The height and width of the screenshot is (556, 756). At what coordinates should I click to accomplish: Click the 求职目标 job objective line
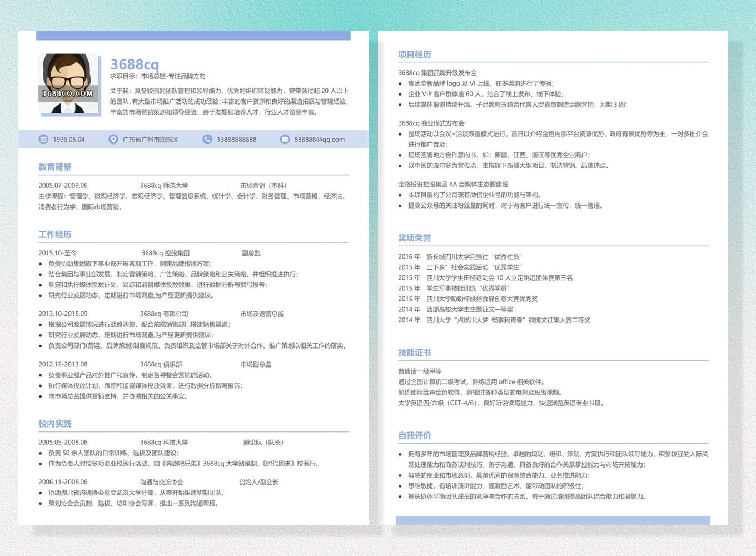click(x=158, y=76)
